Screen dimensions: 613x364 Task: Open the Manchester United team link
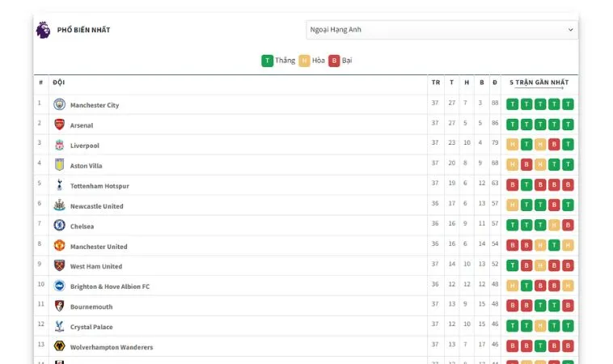99,247
